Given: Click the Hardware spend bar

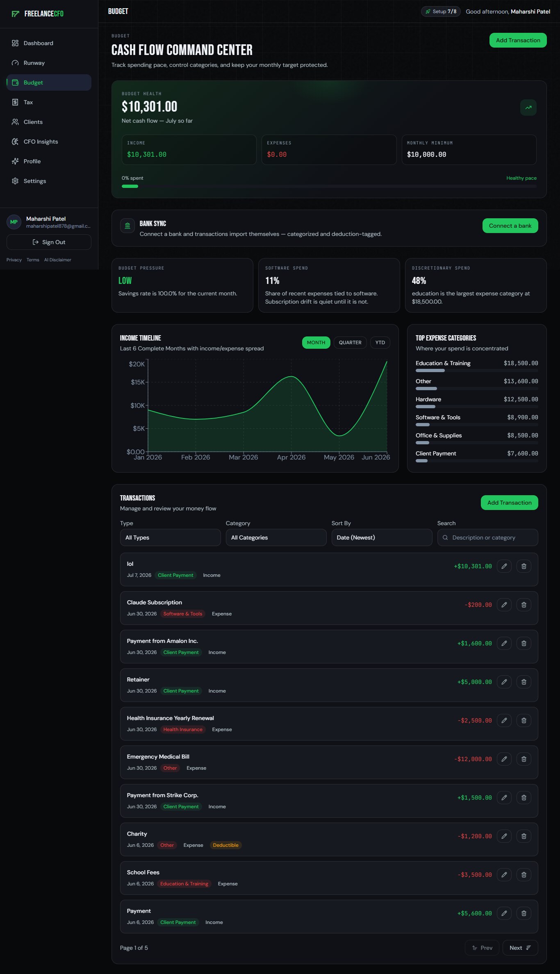Looking at the screenshot, I should (x=477, y=407).
